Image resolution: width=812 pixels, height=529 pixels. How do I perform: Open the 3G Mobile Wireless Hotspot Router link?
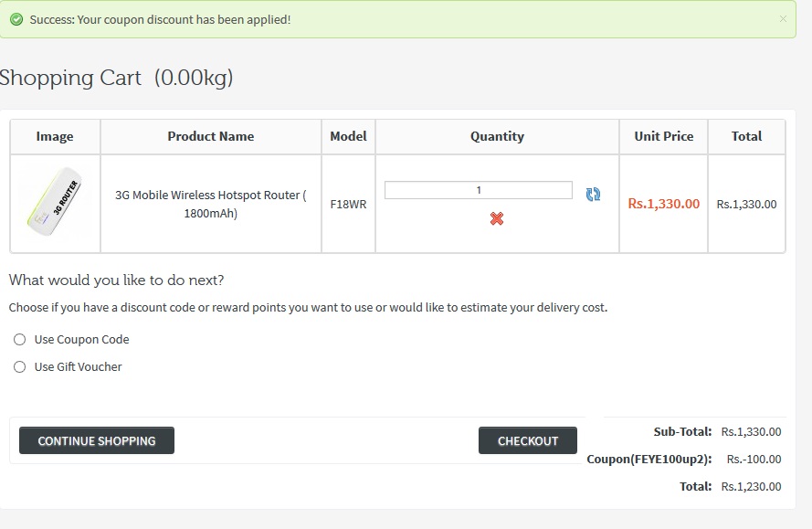pos(211,204)
